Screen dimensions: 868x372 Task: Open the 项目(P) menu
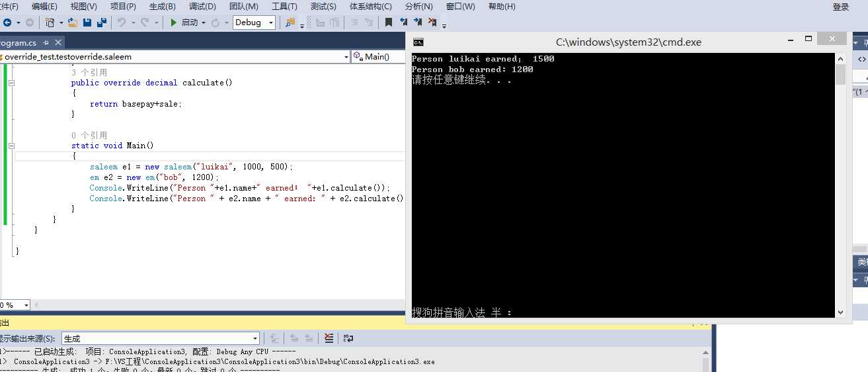(x=123, y=7)
